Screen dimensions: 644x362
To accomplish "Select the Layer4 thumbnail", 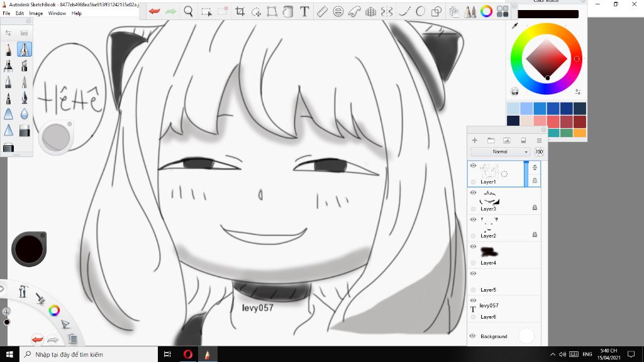I will (x=489, y=251).
